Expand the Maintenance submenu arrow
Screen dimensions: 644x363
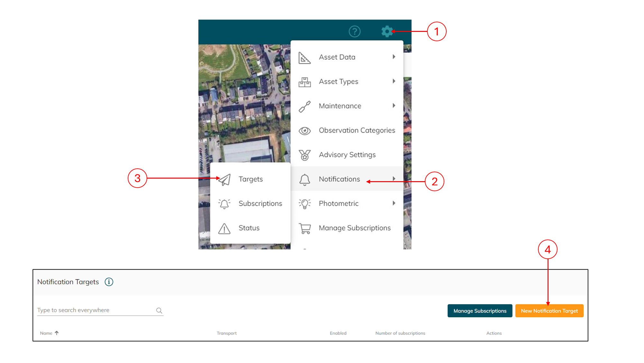coord(394,106)
